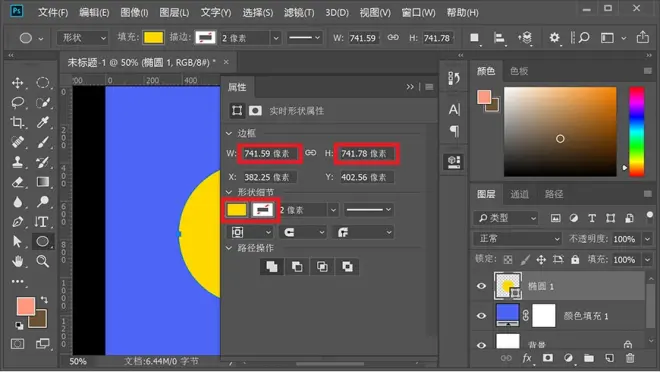Change screen mode icon in toolbar
Viewport: 660px width, 372px height.
[x=43, y=344]
